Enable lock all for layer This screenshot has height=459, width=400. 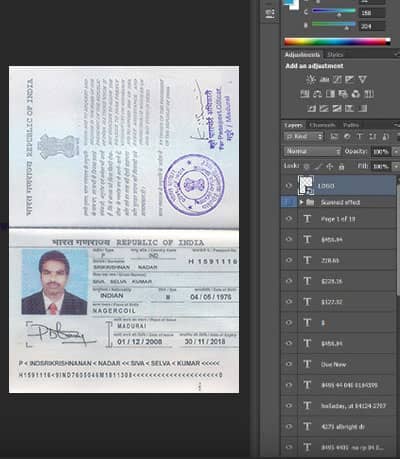341,166
